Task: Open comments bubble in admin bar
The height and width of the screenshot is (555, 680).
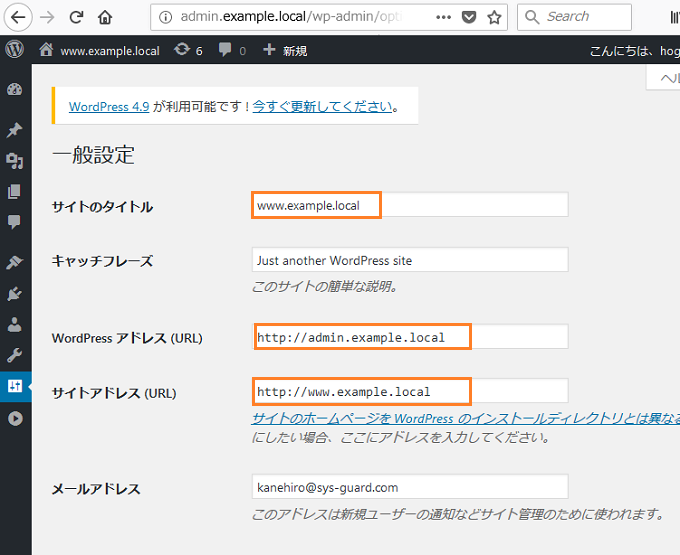Action: [232, 50]
